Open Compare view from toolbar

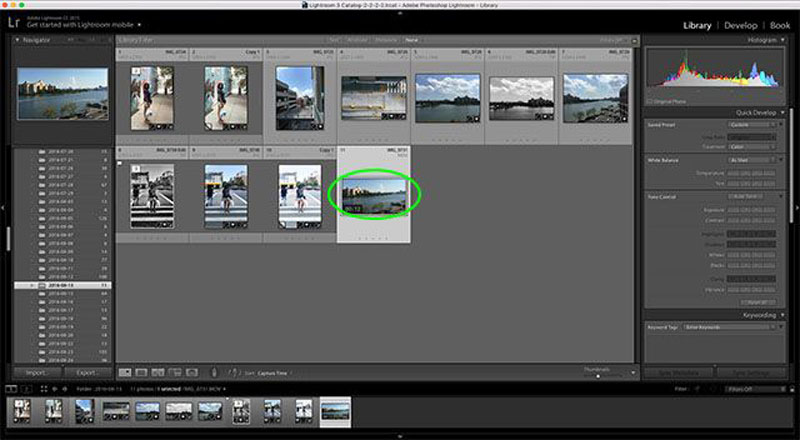point(158,372)
